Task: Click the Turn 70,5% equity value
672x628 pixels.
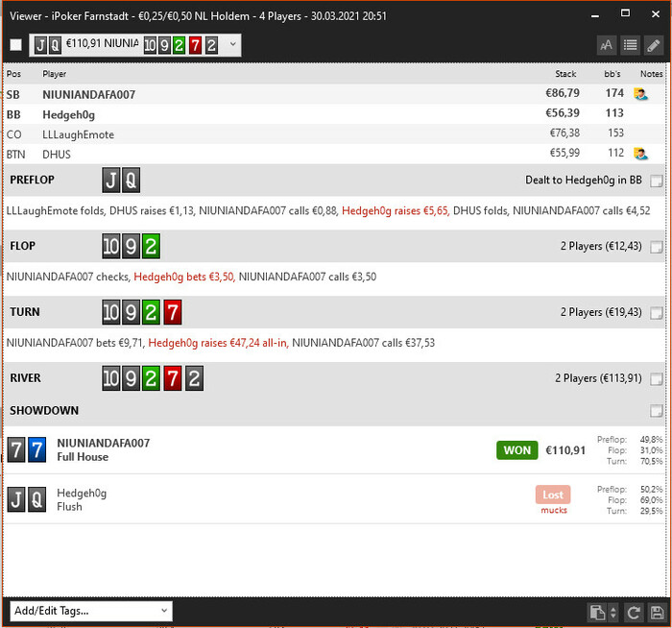Action: [x=651, y=461]
